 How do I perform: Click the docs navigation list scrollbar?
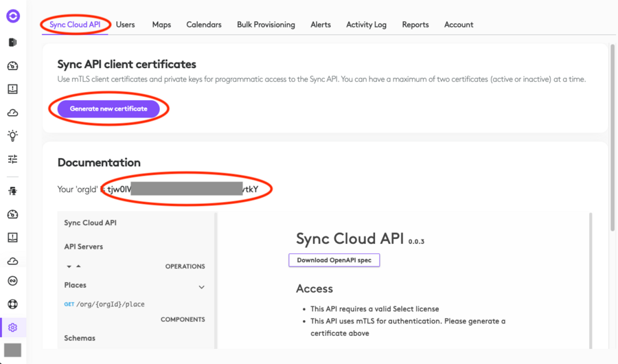(x=216, y=280)
